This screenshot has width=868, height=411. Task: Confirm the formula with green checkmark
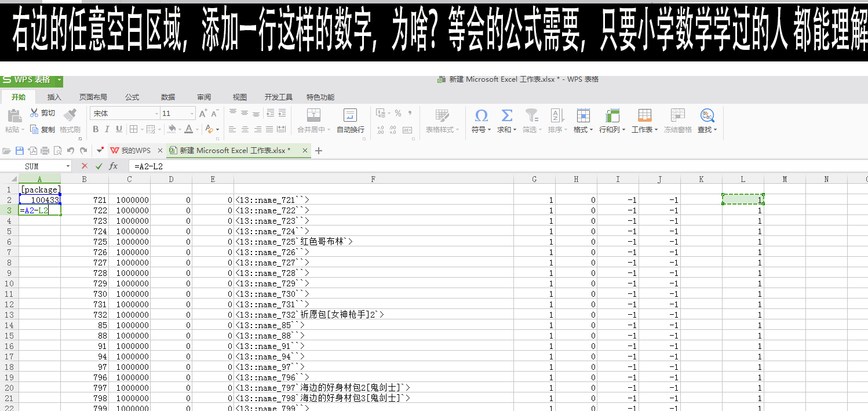(99, 166)
